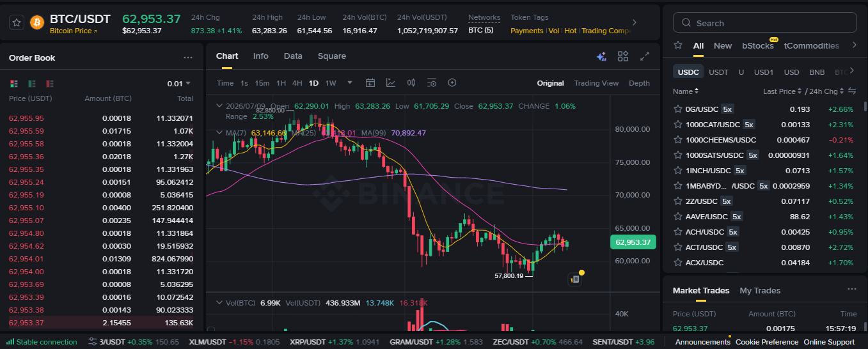Open Announcements in the footer
This screenshot has height=349, width=868.
tap(702, 342)
